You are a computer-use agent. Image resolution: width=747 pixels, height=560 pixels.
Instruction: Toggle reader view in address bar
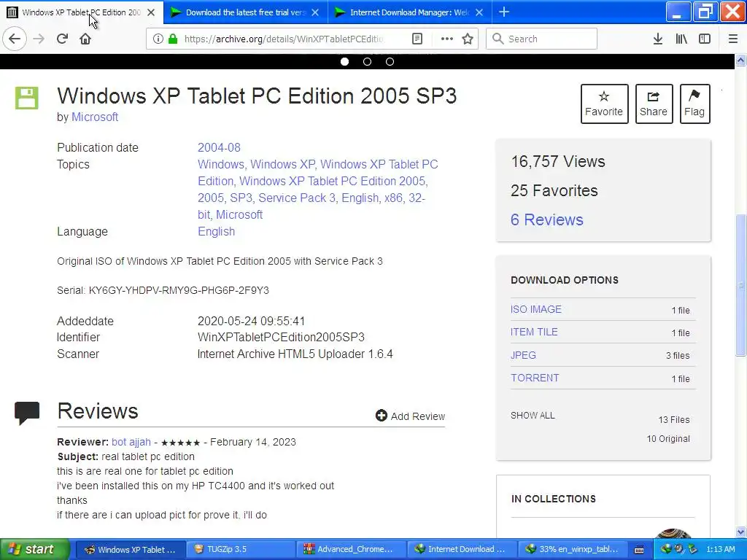[417, 39]
